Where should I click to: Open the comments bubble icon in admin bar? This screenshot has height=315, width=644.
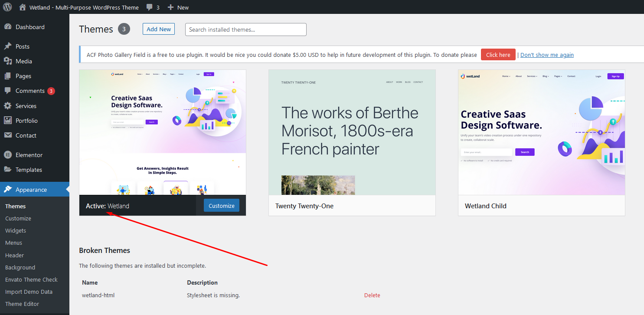click(x=150, y=7)
